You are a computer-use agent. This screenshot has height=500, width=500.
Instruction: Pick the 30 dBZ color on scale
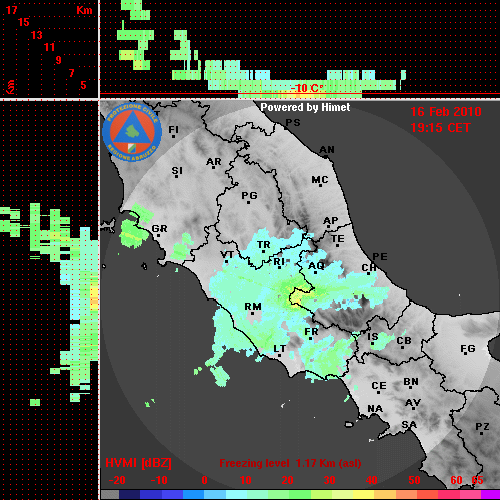coord(329,495)
